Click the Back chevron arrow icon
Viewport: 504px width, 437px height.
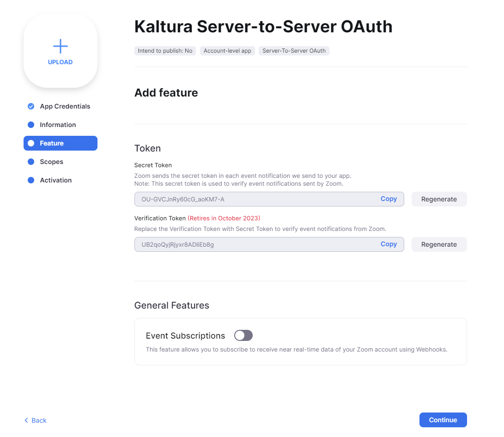coord(26,420)
